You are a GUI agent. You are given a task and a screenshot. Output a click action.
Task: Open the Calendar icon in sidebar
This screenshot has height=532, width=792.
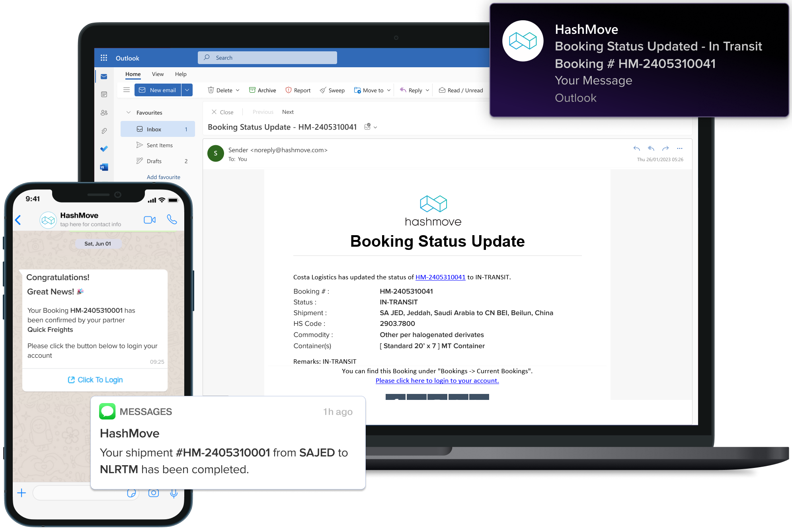(x=104, y=94)
